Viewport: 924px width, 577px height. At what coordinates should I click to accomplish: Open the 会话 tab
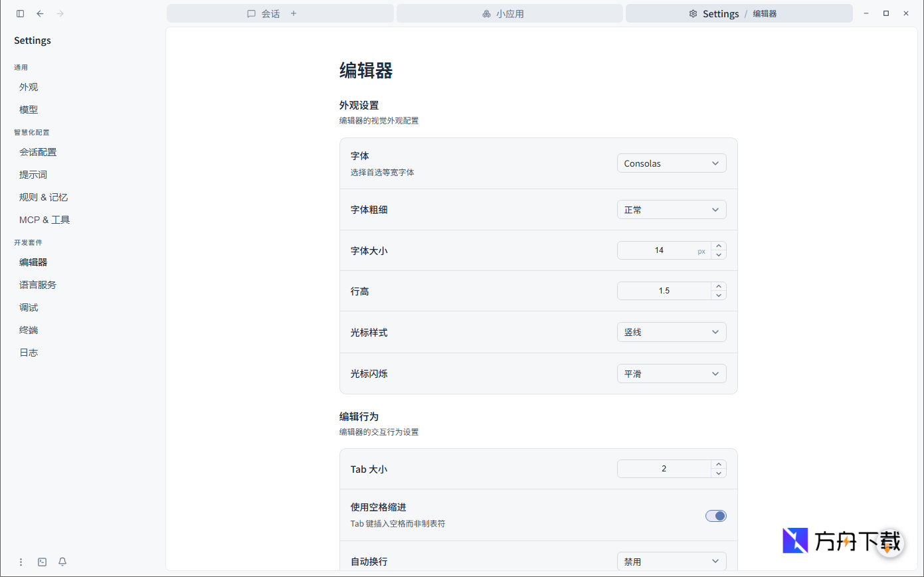(270, 13)
